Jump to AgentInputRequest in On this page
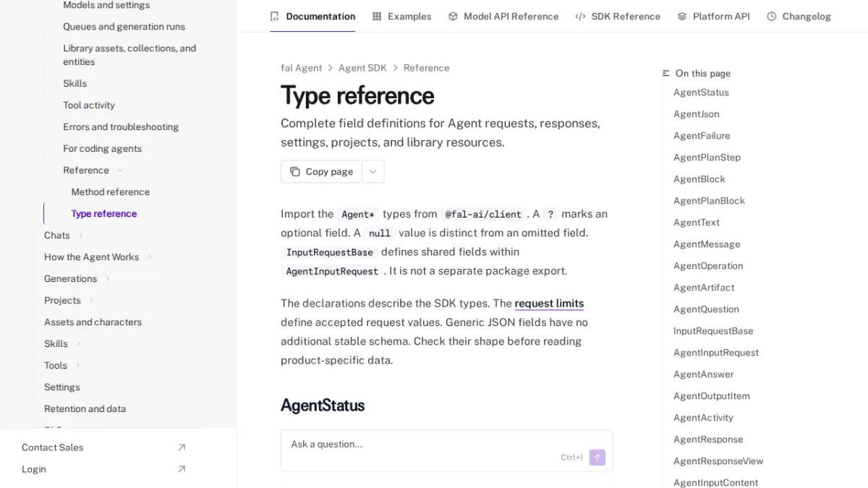 tap(716, 353)
